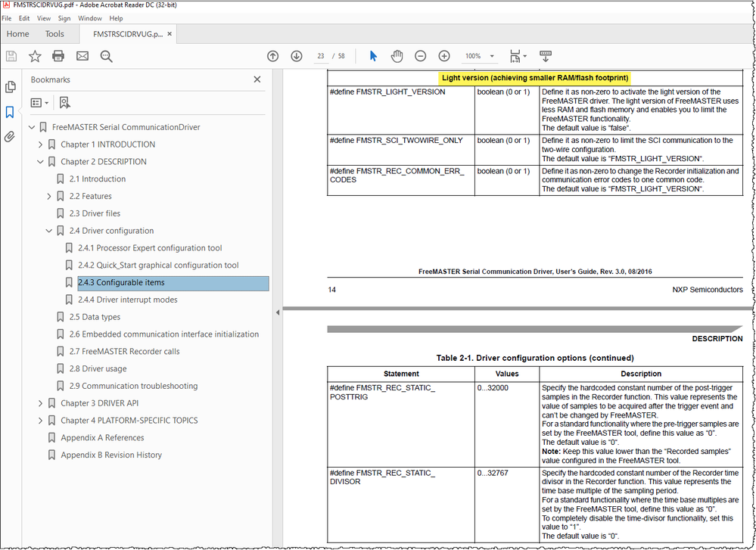Jump to 2.8 Driver usage bookmark

click(98, 368)
